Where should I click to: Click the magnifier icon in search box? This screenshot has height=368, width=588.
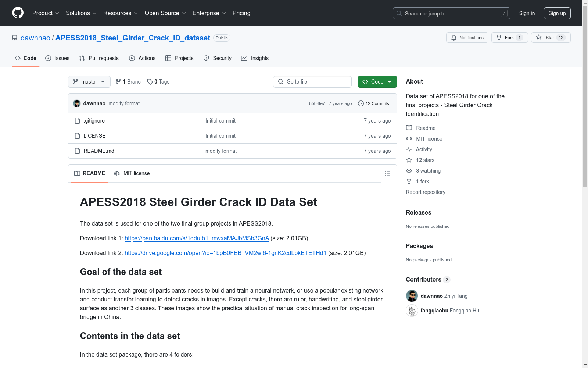399,13
